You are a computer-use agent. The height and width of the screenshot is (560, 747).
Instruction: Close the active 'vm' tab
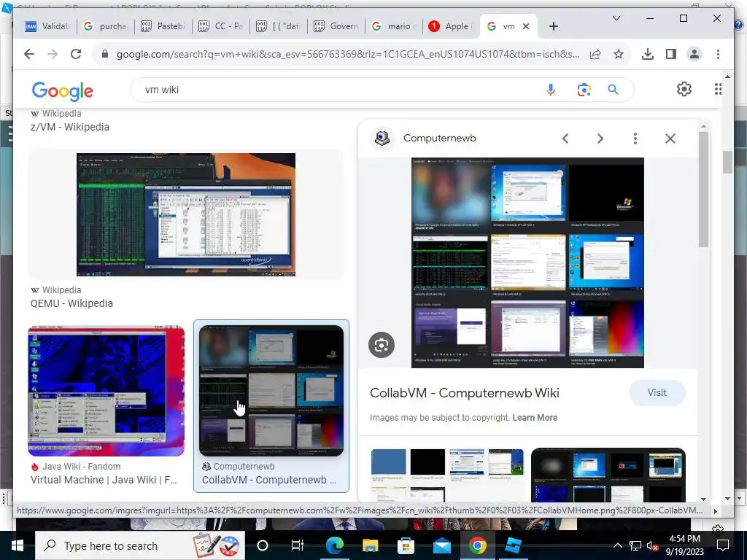(526, 27)
